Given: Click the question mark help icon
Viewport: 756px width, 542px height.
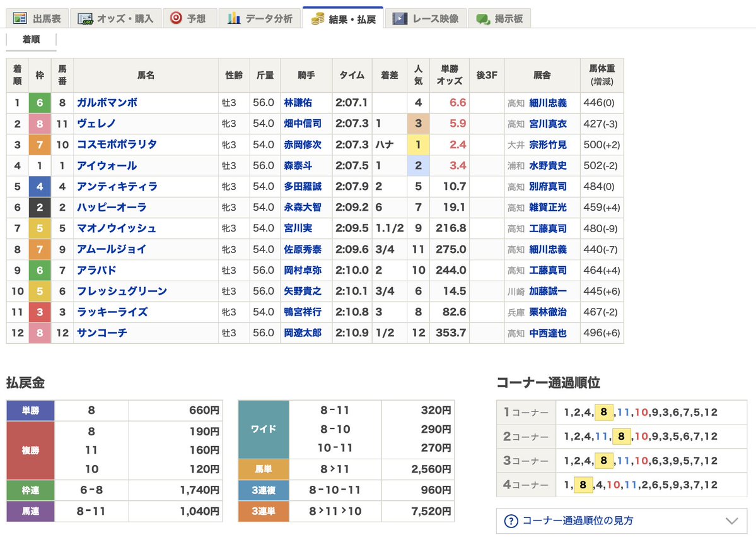Looking at the screenshot, I should [x=511, y=521].
